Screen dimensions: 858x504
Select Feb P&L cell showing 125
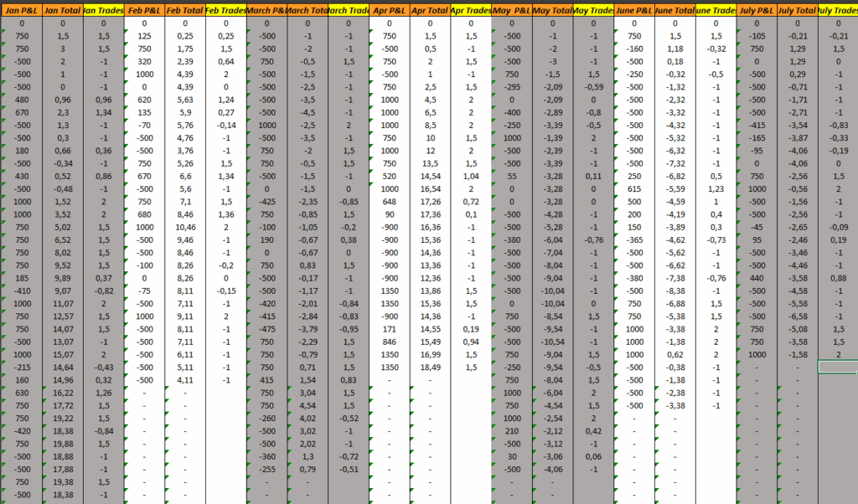[144, 36]
